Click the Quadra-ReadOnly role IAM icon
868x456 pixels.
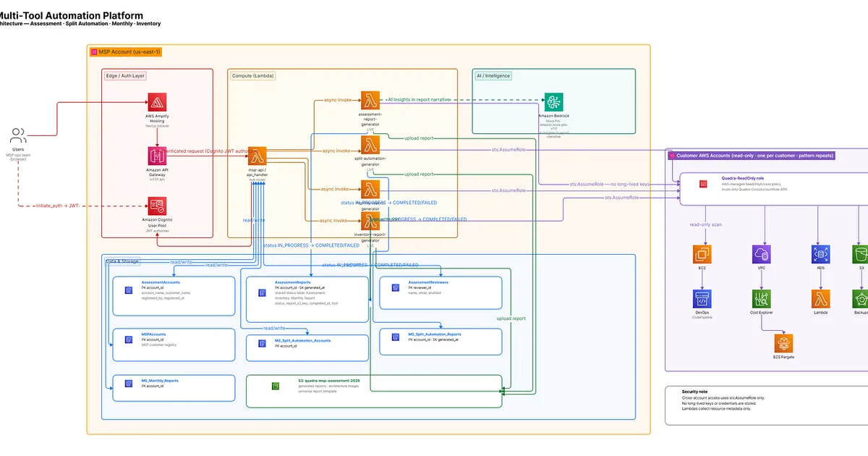(703, 184)
